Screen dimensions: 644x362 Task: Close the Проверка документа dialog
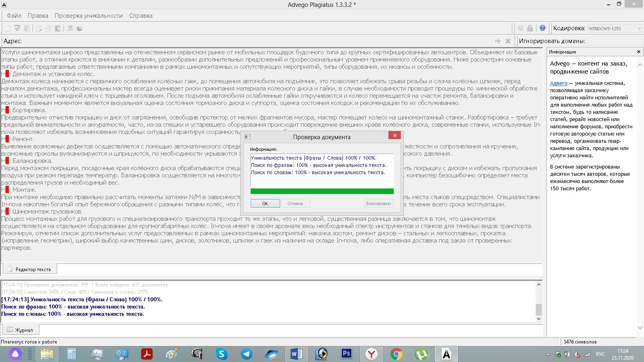[x=394, y=136]
